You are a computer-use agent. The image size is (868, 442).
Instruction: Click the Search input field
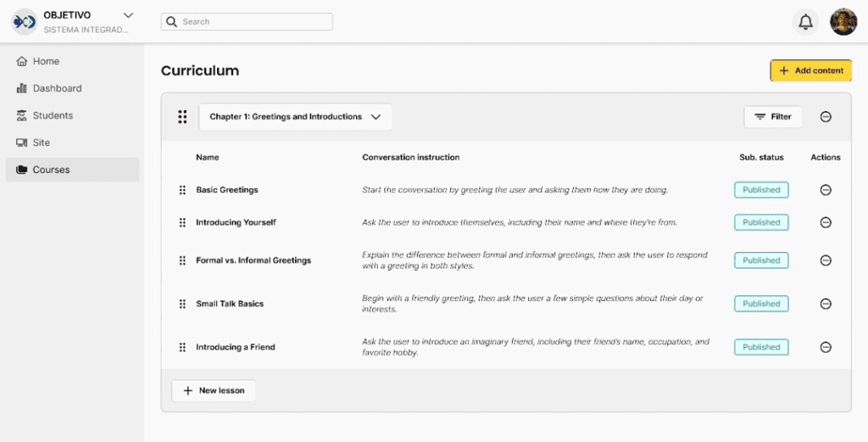click(247, 22)
